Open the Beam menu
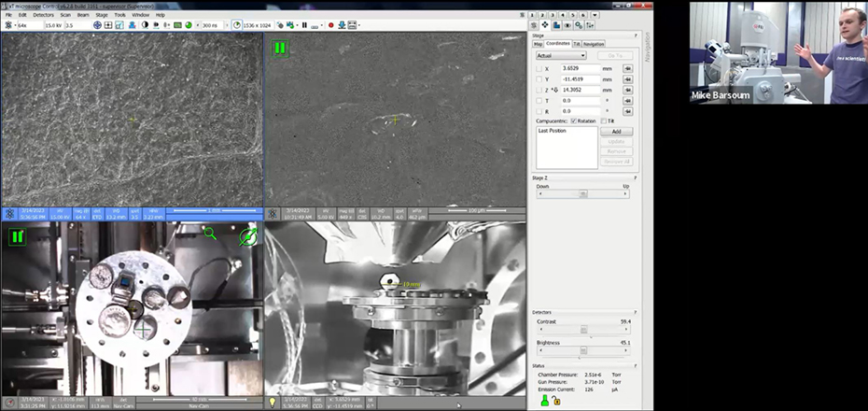868x411 pixels. (x=83, y=15)
